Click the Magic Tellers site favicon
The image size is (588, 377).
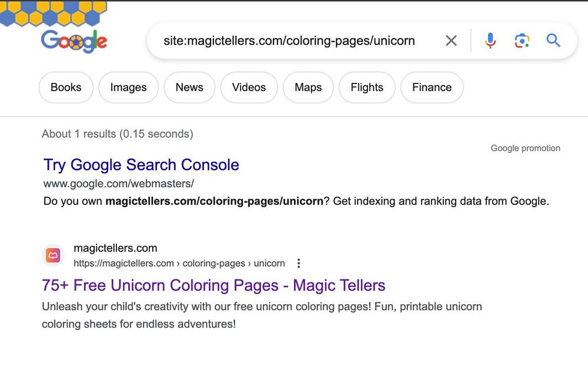pos(54,255)
